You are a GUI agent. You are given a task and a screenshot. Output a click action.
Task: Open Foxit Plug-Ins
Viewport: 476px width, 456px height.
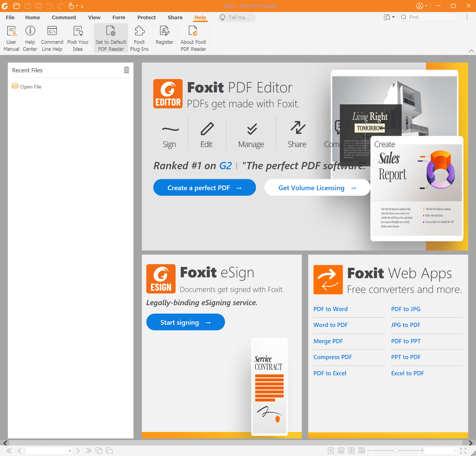coord(139,39)
